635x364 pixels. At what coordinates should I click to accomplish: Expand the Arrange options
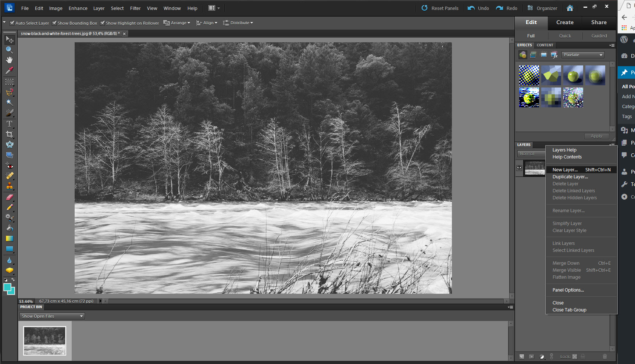click(176, 22)
